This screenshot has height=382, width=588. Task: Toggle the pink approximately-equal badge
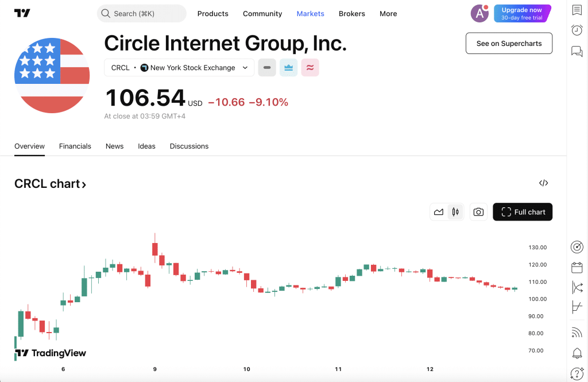click(310, 67)
